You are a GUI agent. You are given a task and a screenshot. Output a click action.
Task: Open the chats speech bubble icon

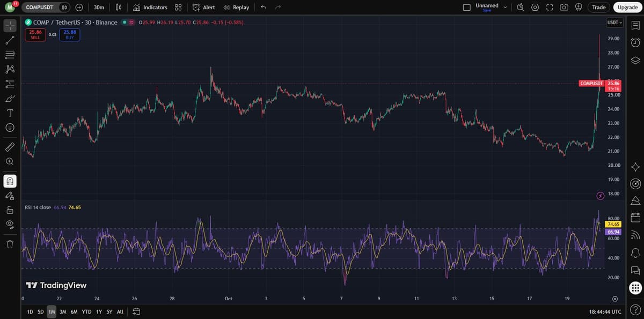coord(635,270)
